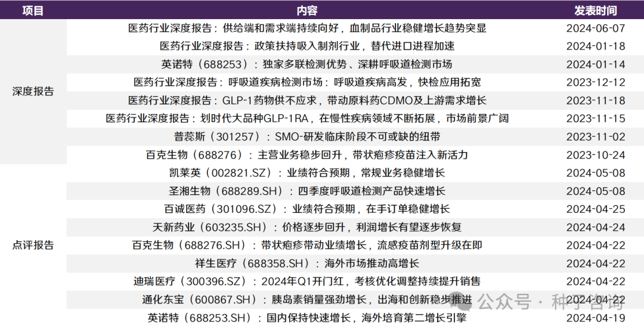Click date of 凯莱英 report row
Screen dimensions: 644x328
[596, 172]
